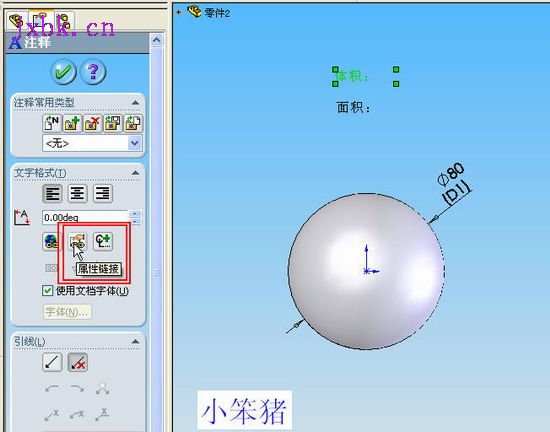Load favorite style icon
The image size is (550, 432).
[x=133, y=123]
